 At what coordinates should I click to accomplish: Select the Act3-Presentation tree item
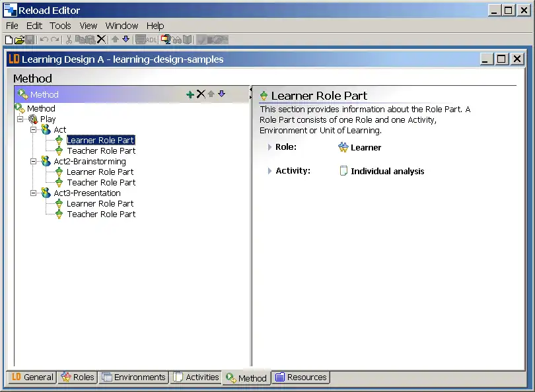pyautogui.click(x=87, y=193)
